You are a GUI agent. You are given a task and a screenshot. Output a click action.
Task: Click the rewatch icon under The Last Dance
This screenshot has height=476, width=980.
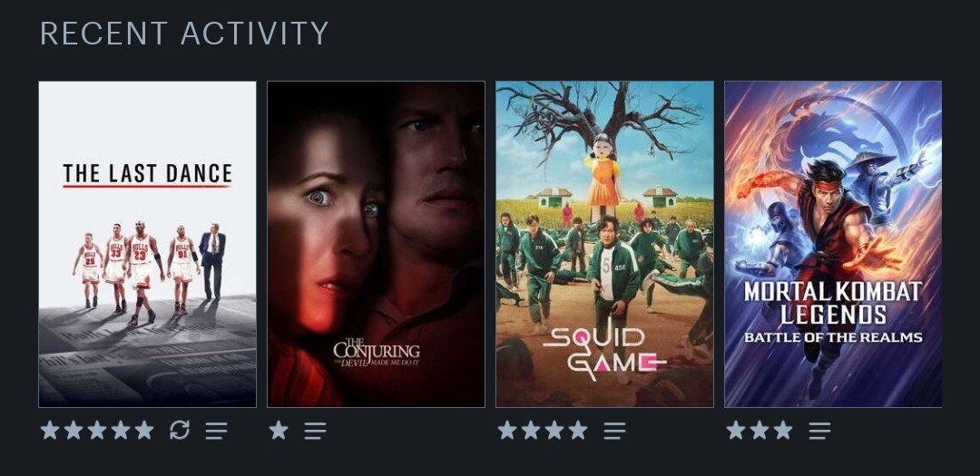point(180,430)
